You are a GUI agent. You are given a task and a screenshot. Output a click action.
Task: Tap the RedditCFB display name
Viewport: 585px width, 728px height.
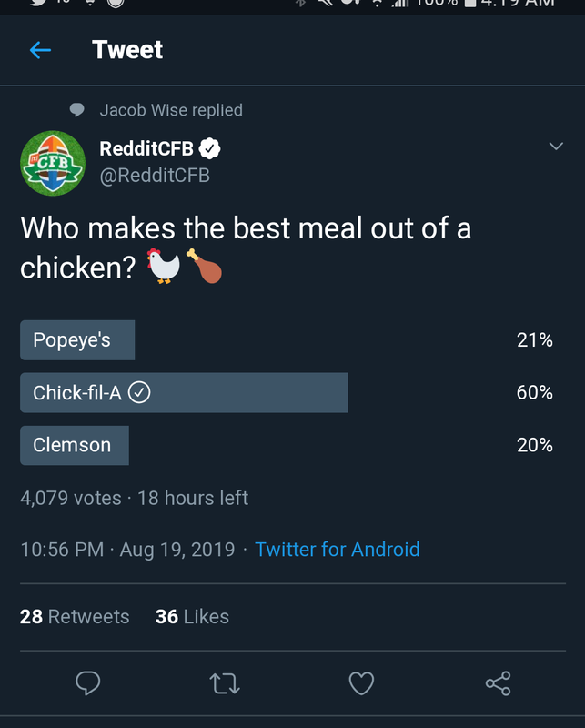[x=146, y=148]
